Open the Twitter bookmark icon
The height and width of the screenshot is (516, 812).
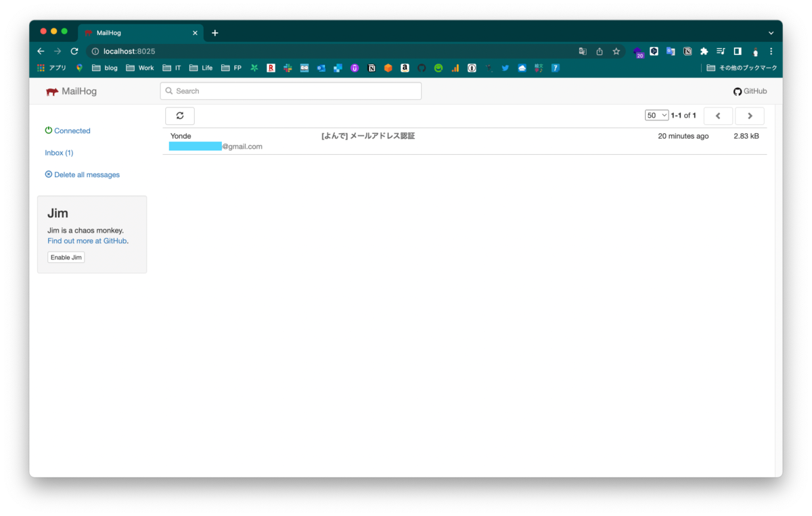coord(505,68)
